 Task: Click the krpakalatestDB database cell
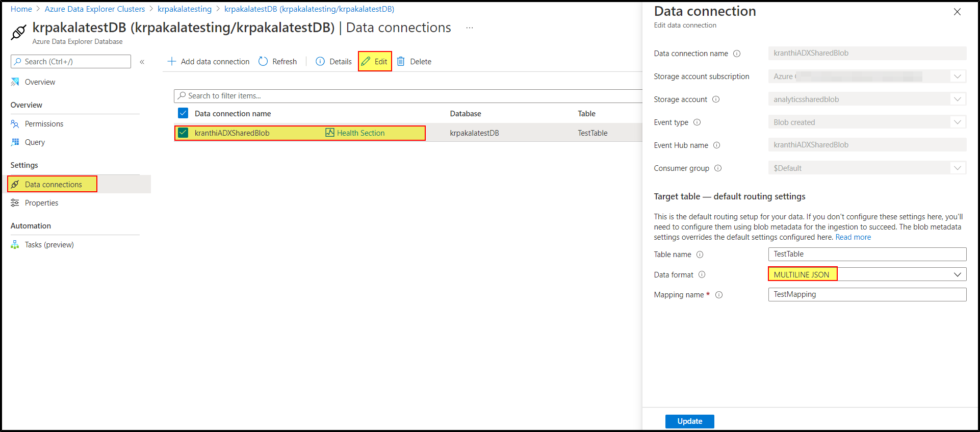coord(474,133)
